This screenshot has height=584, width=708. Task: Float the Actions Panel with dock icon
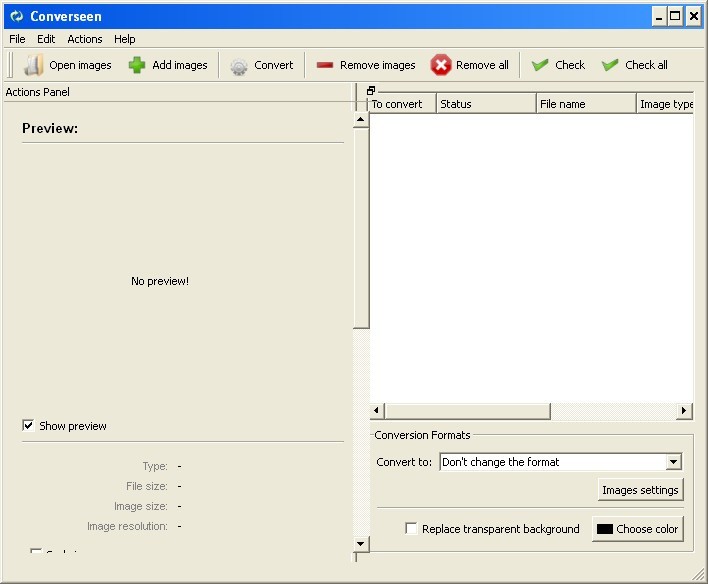pos(371,90)
